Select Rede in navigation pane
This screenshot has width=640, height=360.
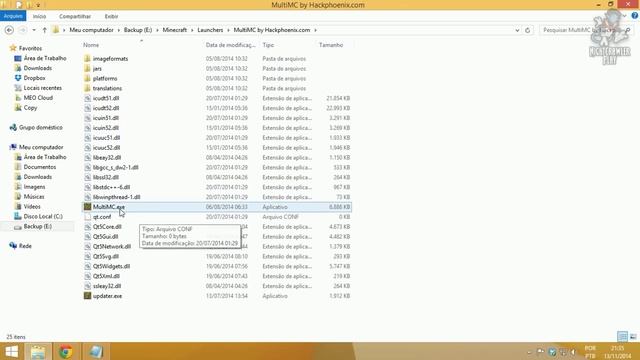(x=25, y=246)
